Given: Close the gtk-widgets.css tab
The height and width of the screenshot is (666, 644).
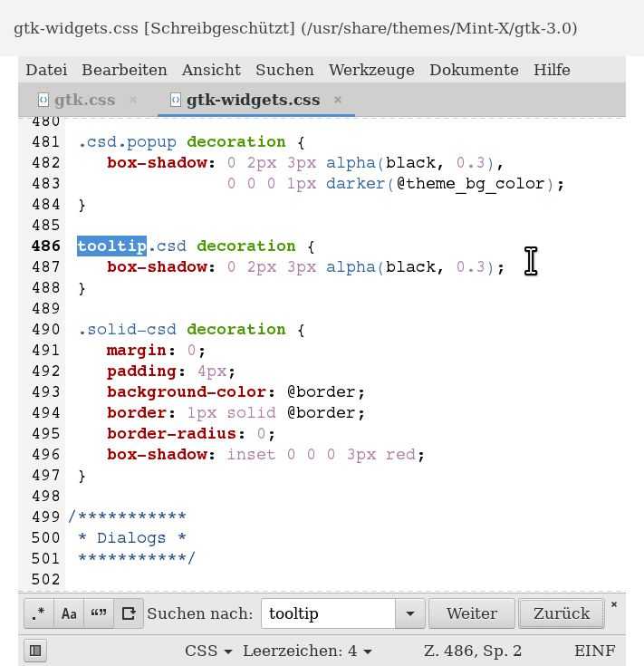Looking at the screenshot, I should point(338,100).
